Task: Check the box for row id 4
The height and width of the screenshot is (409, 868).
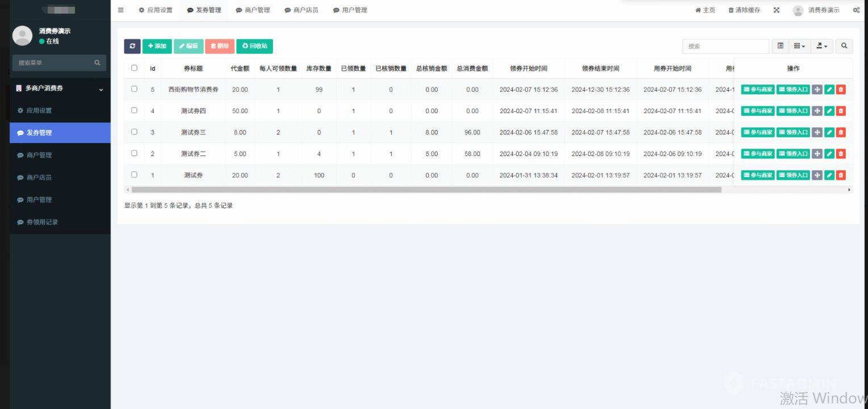Action: (x=134, y=110)
